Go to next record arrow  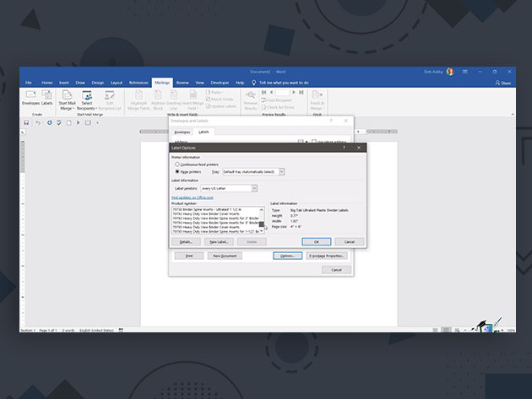(x=294, y=92)
